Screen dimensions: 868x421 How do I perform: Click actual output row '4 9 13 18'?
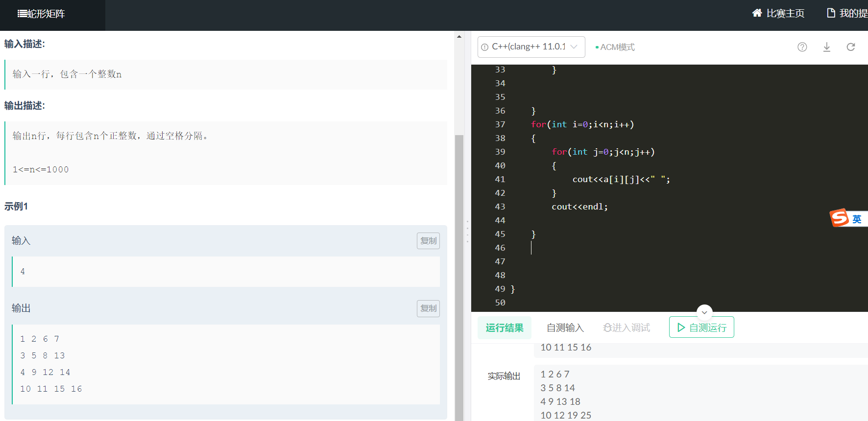click(x=560, y=401)
